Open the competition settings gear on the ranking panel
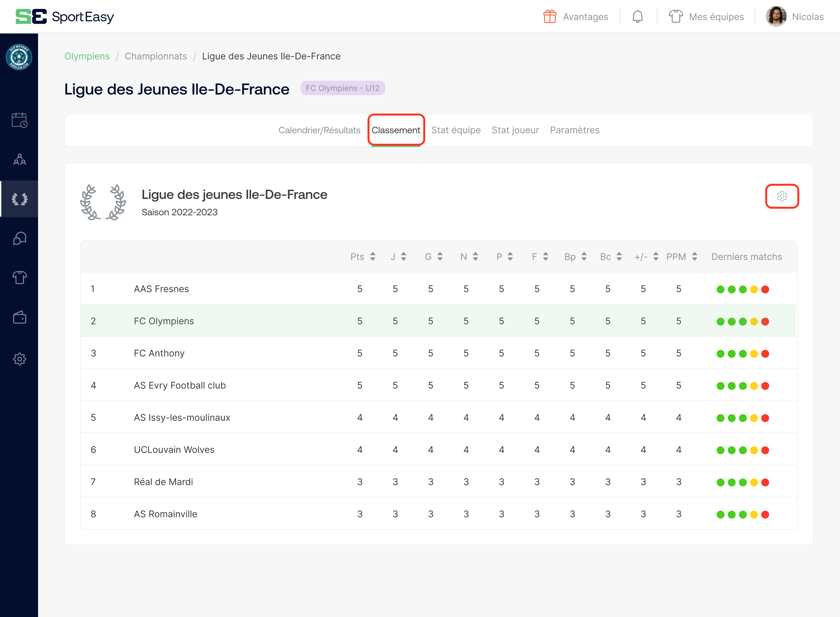The width and height of the screenshot is (840, 617). click(782, 196)
